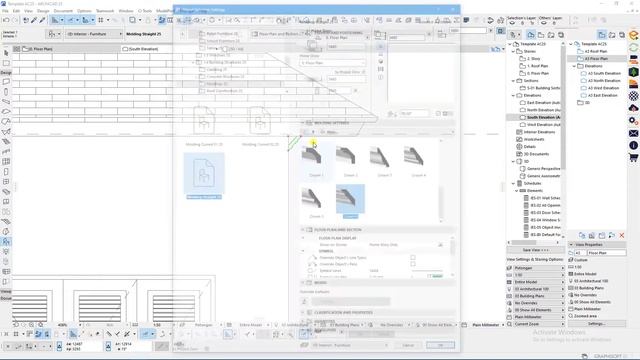This screenshot has width=640, height=360.
Task: Click the Floor Plan name field in View Properties
Action: coord(607,253)
